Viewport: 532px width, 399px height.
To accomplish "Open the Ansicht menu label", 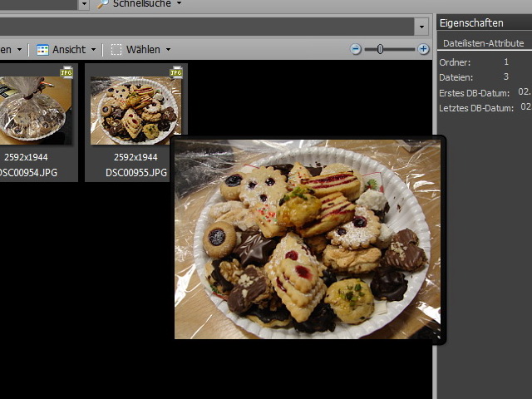I will (69, 50).
